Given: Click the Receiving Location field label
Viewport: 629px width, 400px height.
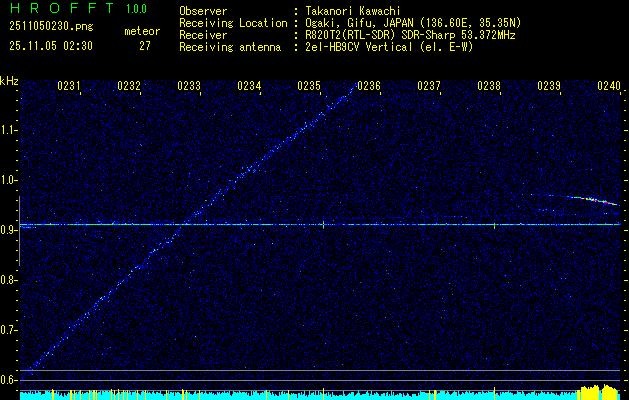Looking at the screenshot, I should (x=233, y=23).
